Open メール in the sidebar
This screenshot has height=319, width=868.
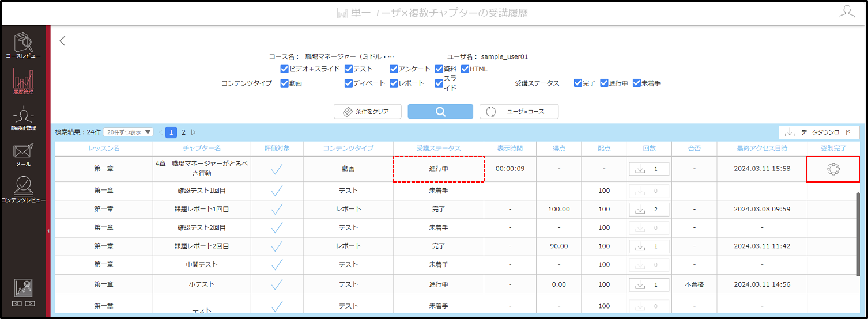click(24, 154)
